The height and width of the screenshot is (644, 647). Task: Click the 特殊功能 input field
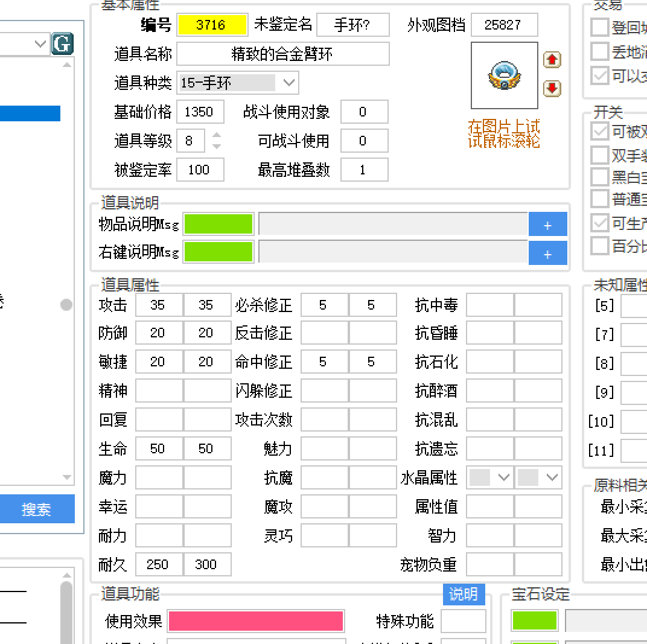tap(463, 621)
